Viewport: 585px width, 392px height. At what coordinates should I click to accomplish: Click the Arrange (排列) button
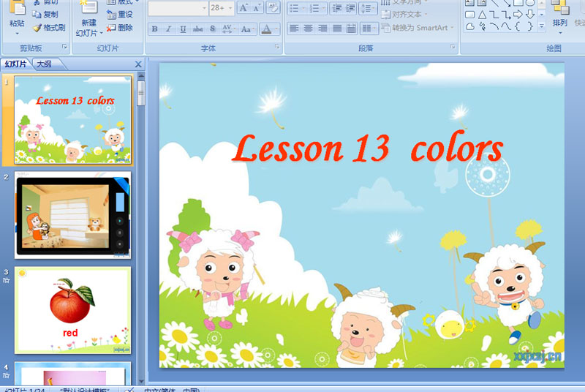559,17
